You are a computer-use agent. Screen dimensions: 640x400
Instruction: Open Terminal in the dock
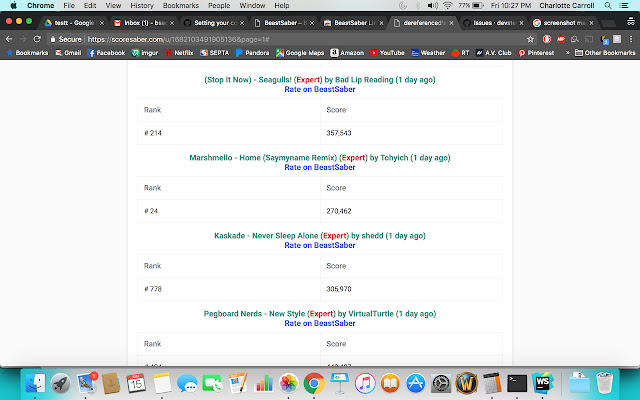pos(517,383)
